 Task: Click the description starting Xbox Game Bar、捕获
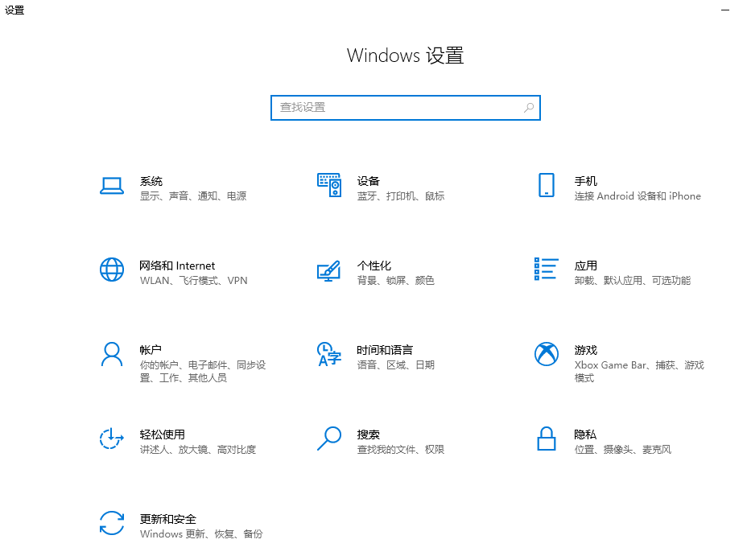(x=639, y=372)
